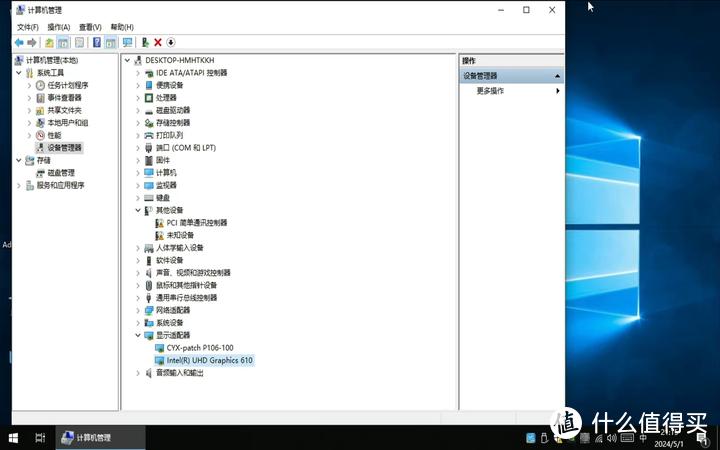Expand the 网络适配器 category
Viewport: 720px width, 450px height.
[x=138, y=310]
